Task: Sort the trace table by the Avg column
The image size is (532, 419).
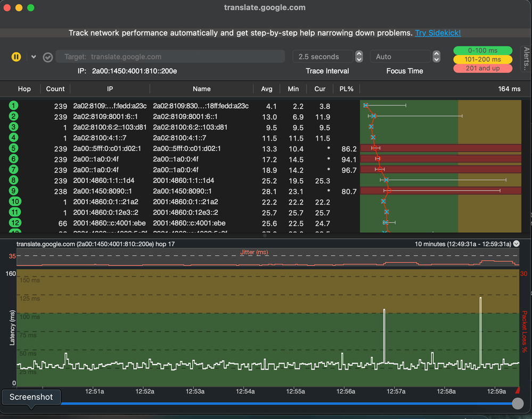Action: point(267,88)
